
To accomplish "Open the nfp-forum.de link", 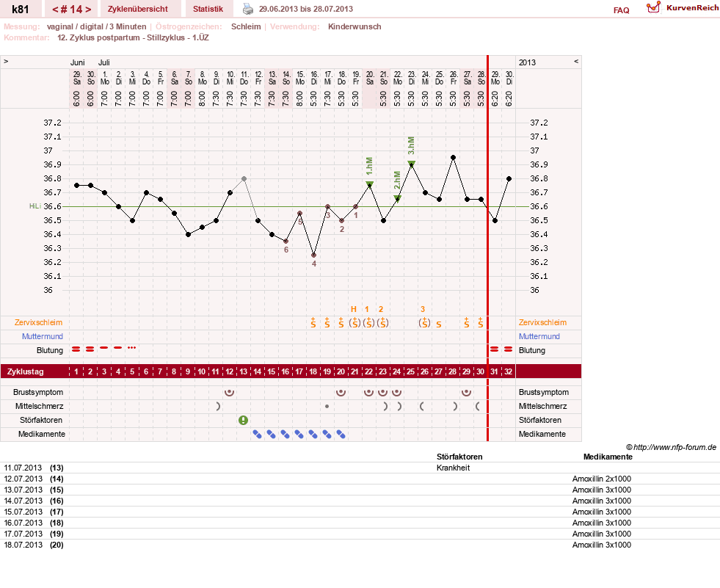I will [674, 447].
